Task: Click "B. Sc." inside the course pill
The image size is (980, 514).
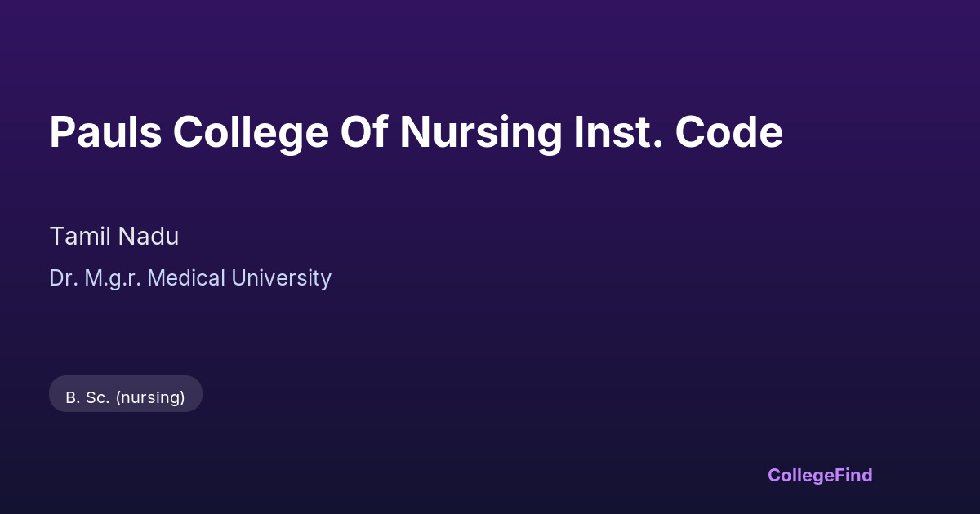Action: pyautogui.click(x=87, y=397)
